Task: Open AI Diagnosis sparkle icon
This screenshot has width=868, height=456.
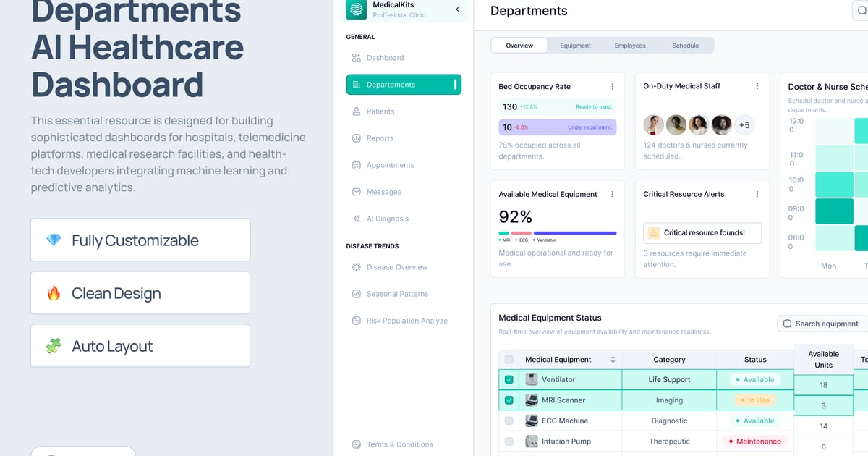Action: pos(356,219)
